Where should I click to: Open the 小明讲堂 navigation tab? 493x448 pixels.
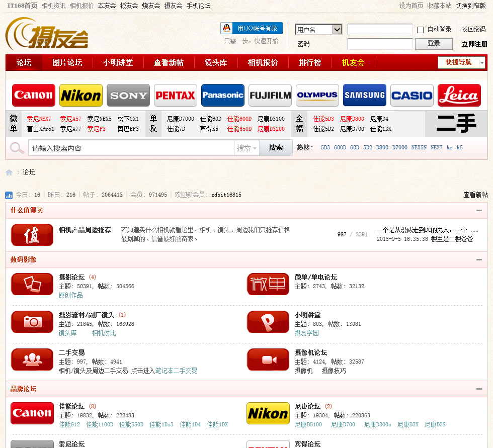(x=118, y=62)
